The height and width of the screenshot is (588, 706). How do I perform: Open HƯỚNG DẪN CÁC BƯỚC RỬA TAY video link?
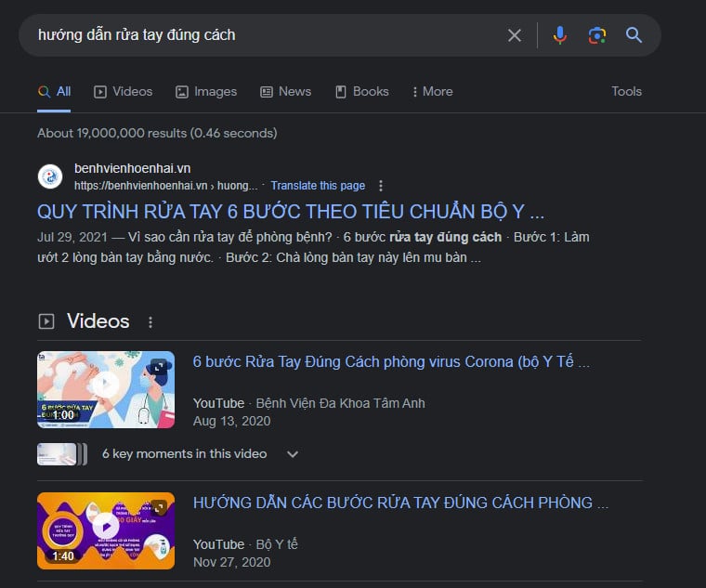(400, 503)
